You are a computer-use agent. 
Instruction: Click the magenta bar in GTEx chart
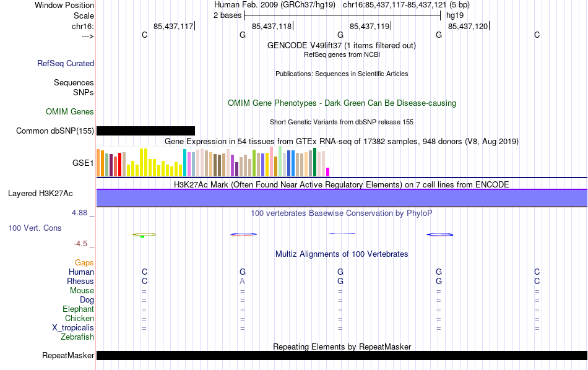click(x=327, y=172)
